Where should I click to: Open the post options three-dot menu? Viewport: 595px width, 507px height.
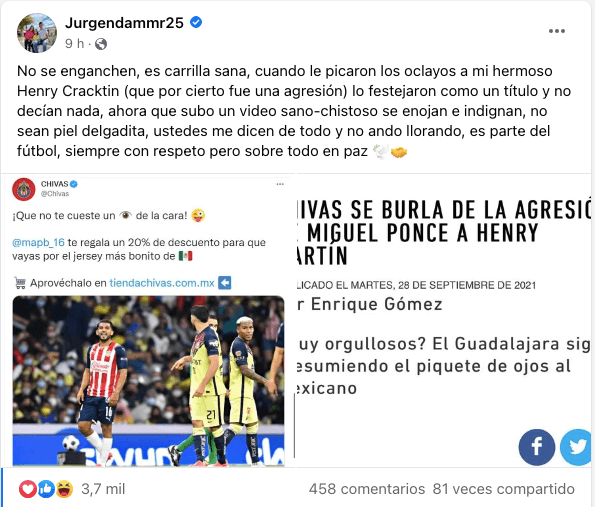point(557,31)
